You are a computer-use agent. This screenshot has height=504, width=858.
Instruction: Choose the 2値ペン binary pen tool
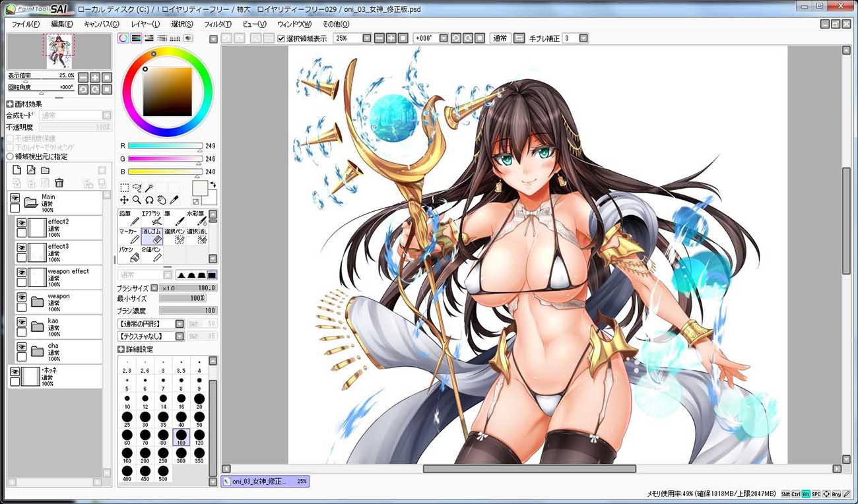click(x=152, y=254)
